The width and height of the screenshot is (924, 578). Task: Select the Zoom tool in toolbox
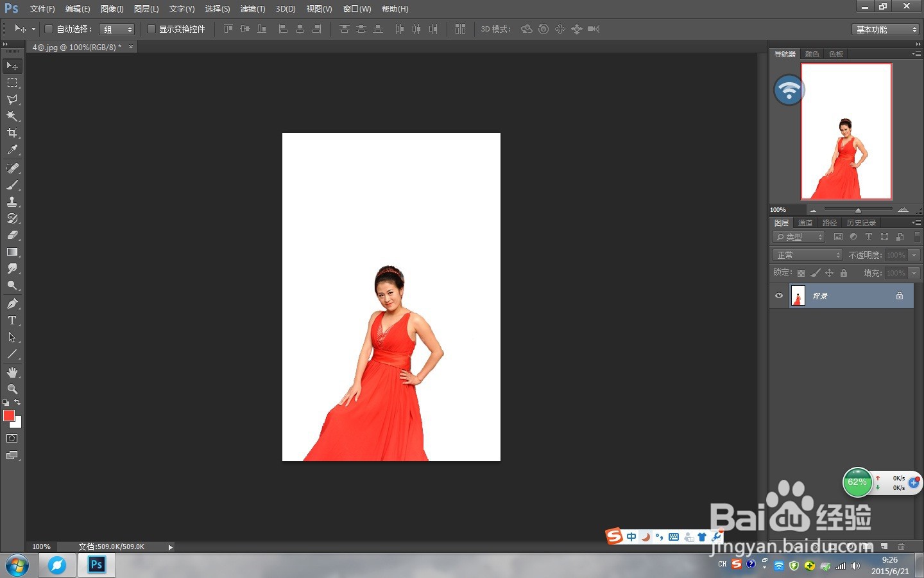12,389
